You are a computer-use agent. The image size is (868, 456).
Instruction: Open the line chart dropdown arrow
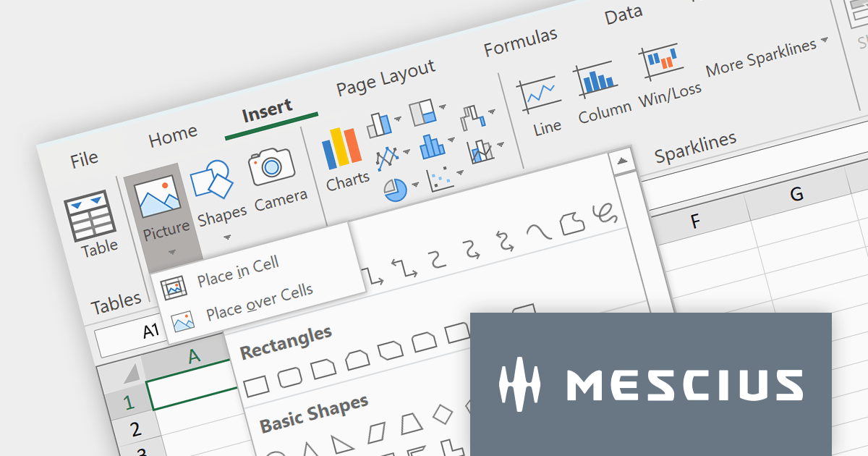[x=407, y=151]
